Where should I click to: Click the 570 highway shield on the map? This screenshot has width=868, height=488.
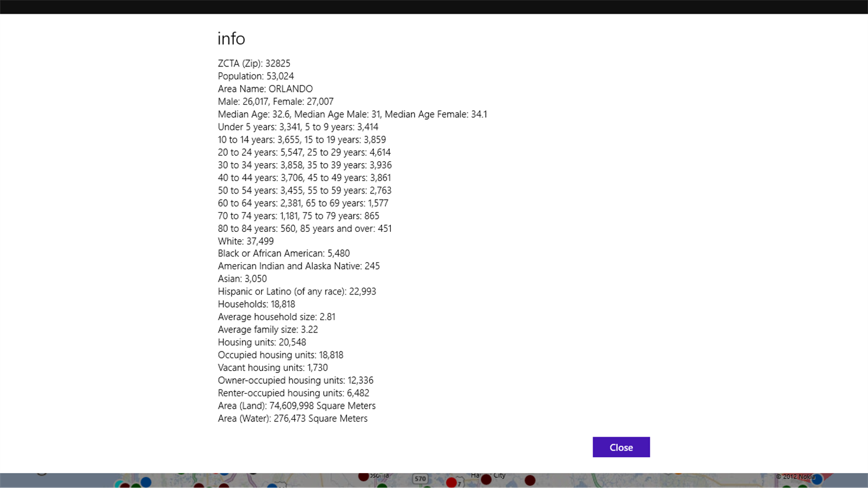click(420, 478)
